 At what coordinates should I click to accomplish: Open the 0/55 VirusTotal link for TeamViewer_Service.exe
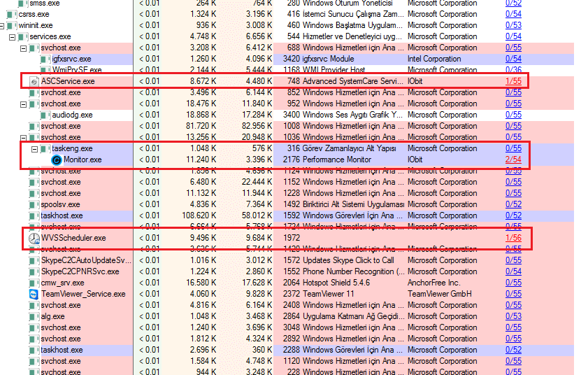[x=513, y=294]
